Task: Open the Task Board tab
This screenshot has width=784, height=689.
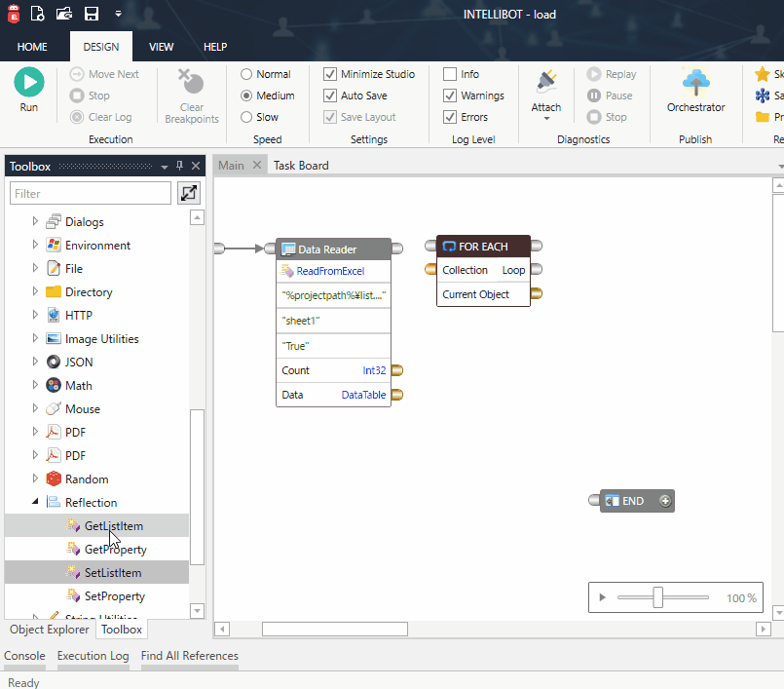Action: [300, 165]
